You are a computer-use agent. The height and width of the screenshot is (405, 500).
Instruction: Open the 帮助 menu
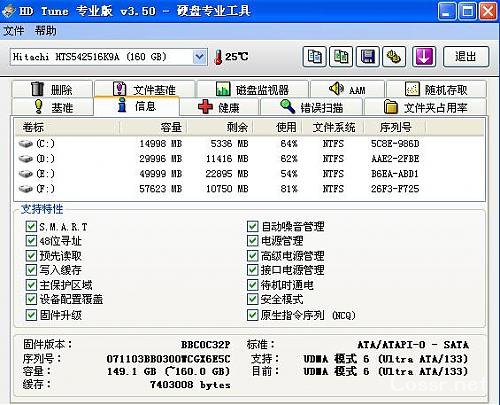pos(46,31)
